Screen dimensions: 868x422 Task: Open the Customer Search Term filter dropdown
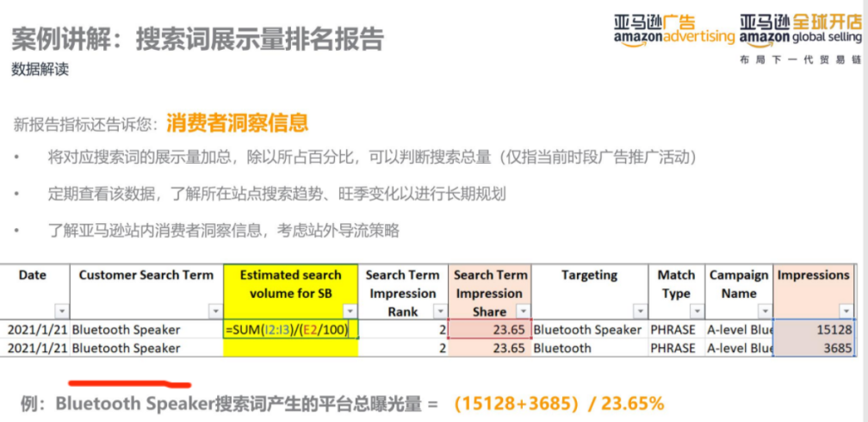(x=216, y=311)
